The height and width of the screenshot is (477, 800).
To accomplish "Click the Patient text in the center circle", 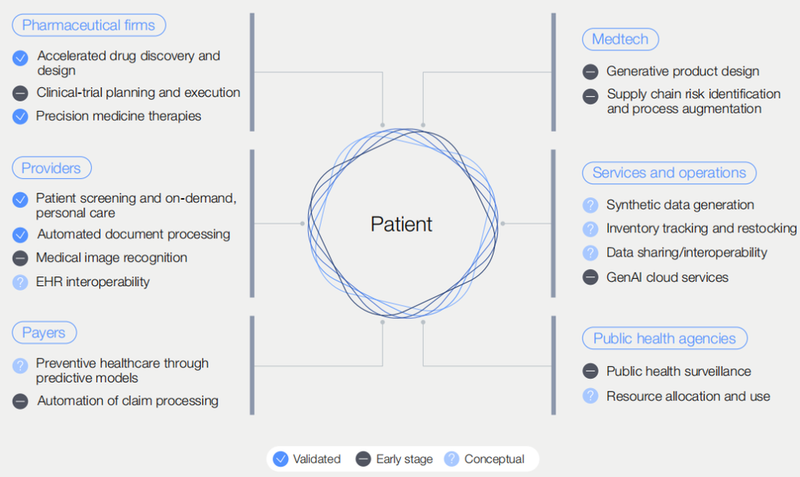I will point(402,224).
